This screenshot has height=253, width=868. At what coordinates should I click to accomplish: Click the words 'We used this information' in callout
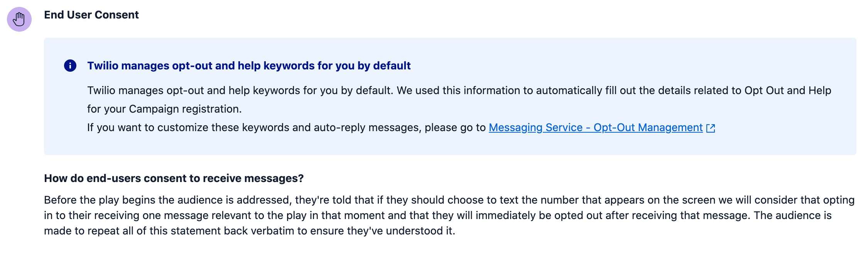click(458, 91)
